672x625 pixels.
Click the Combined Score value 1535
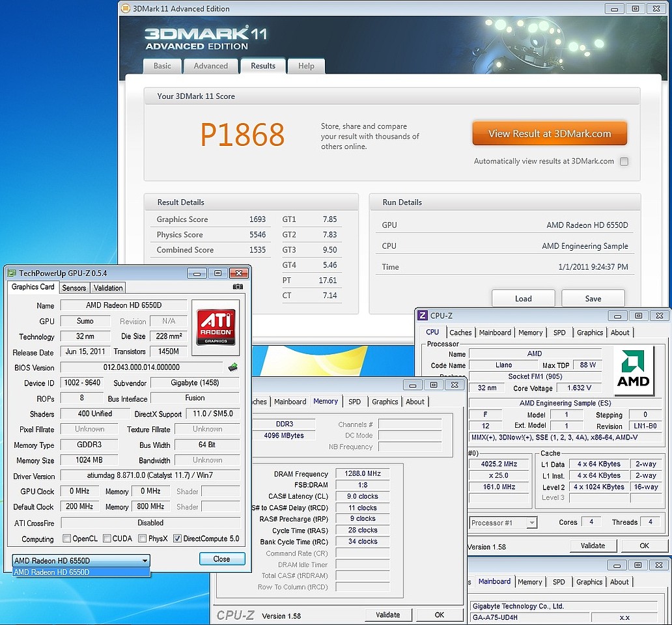click(x=258, y=250)
